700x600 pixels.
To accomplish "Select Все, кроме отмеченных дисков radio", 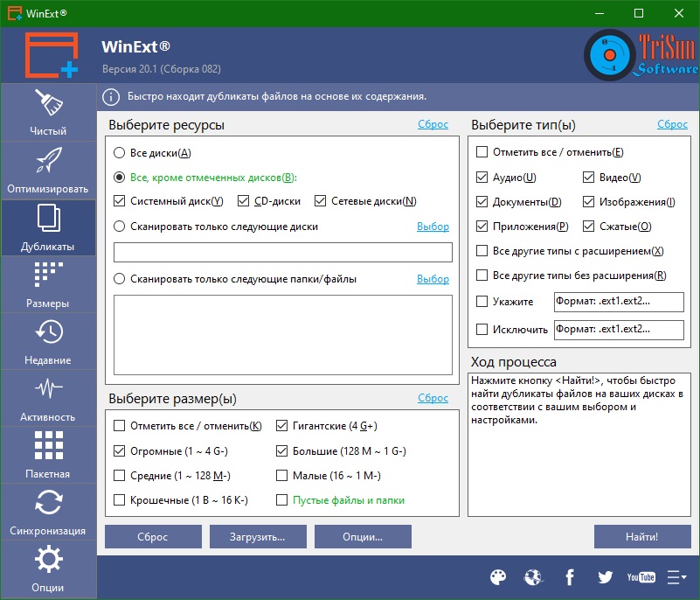I will [x=204, y=178].
